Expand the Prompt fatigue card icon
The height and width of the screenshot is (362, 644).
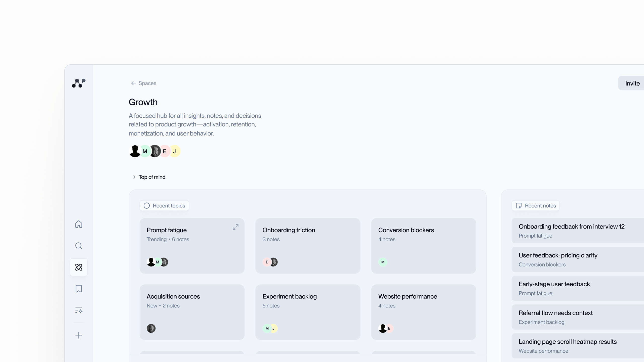click(235, 227)
